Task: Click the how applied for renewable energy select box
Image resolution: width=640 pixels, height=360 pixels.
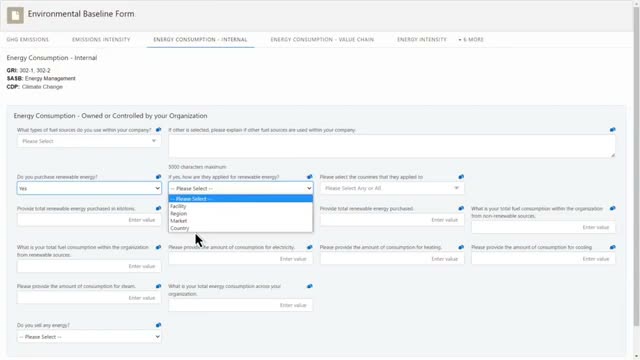Action: tap(240, 188)
